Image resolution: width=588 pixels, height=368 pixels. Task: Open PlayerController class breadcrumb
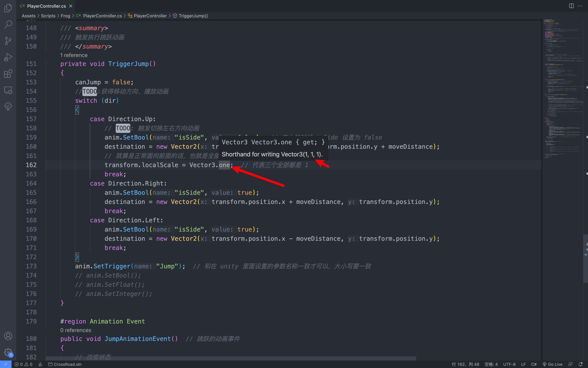147,16
